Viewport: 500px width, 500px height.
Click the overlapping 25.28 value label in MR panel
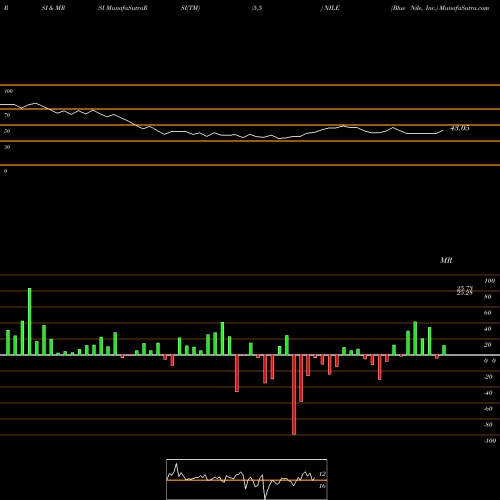click(465, 293)
